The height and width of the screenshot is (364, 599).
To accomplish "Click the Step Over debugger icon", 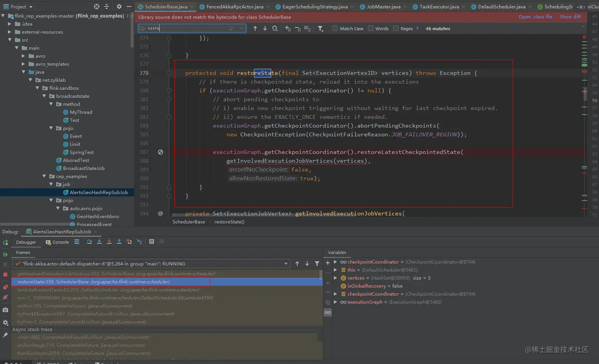I will tap(89, 242).
